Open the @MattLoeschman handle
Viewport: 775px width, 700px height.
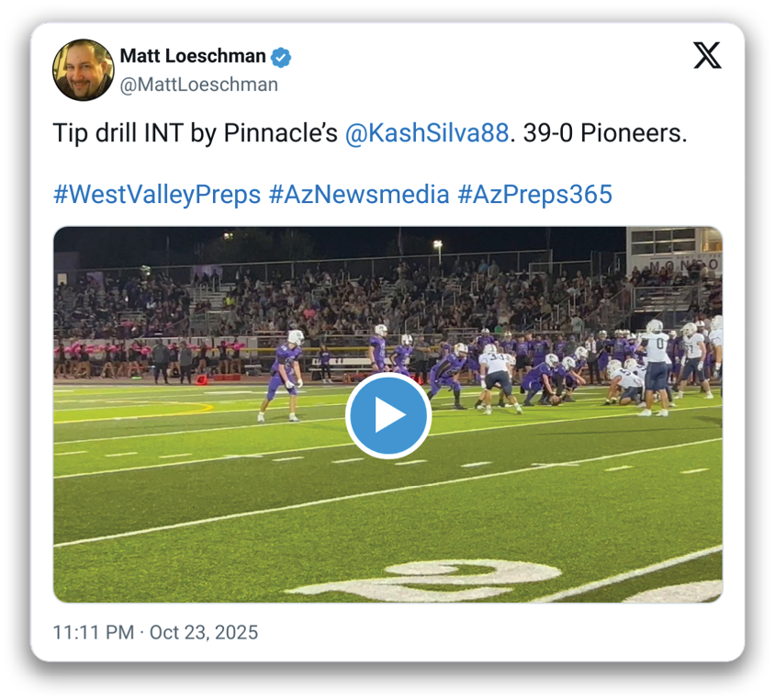tap(198, 85)
